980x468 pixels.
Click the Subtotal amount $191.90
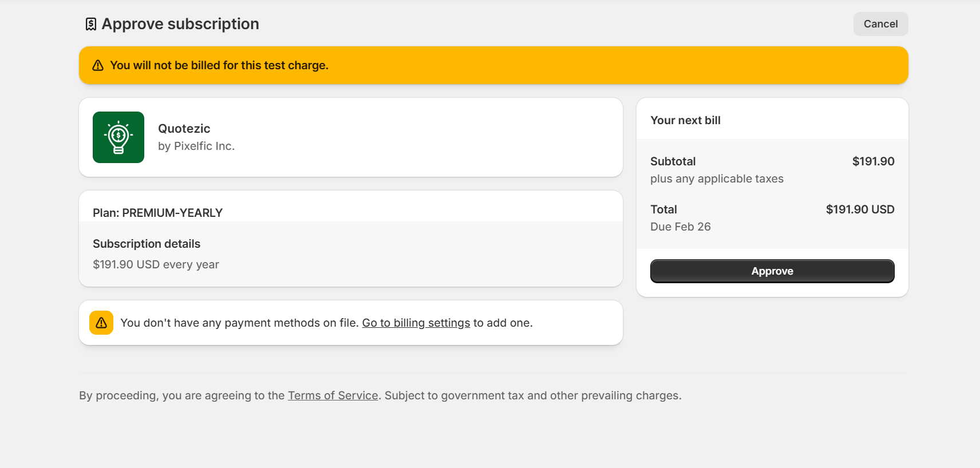click(873, 161)
